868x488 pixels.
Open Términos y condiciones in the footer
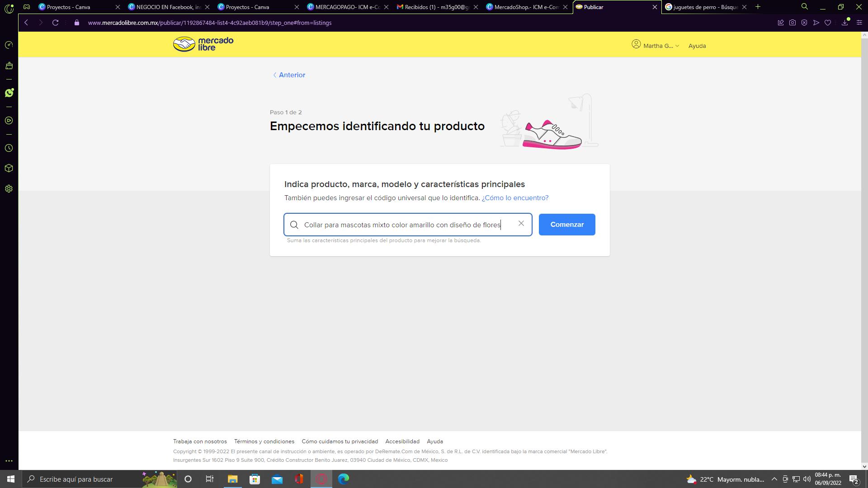click(x=264, y=441)
